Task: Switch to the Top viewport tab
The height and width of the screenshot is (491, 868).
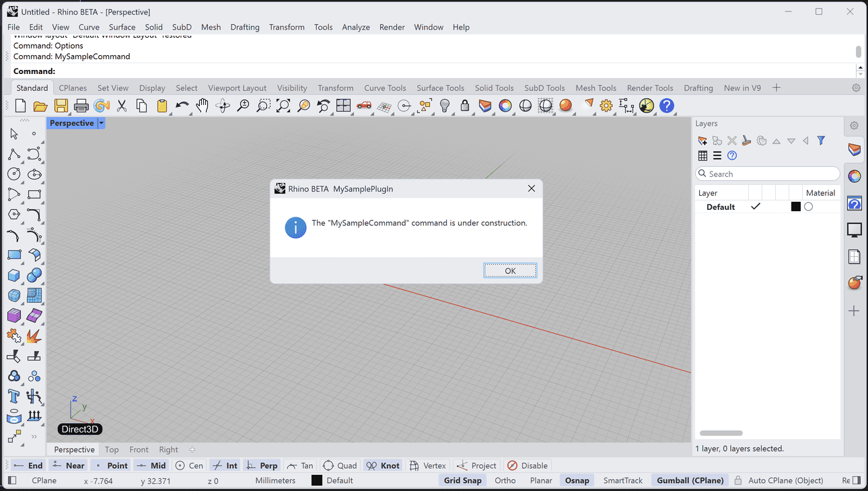Action: pos(112,449)
